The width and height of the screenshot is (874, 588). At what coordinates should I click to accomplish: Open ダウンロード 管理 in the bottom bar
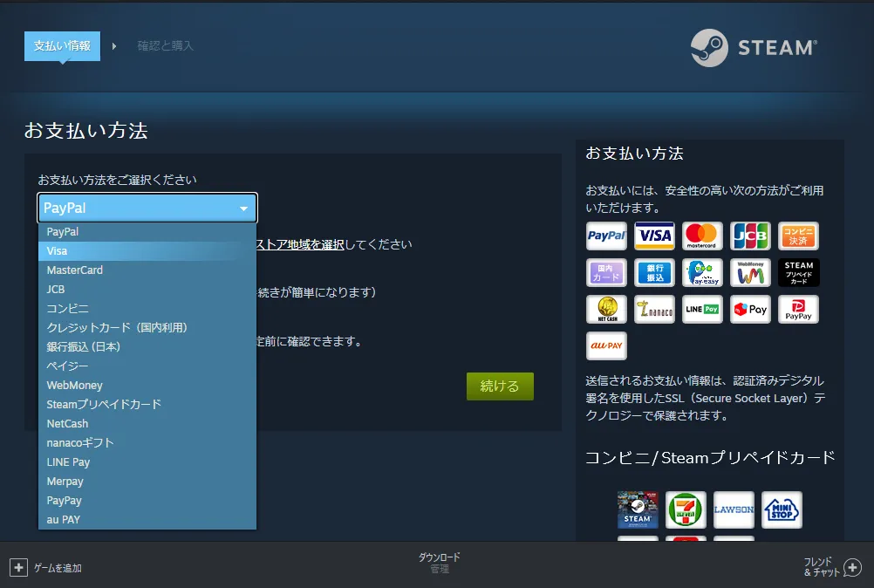coord(440,563)
